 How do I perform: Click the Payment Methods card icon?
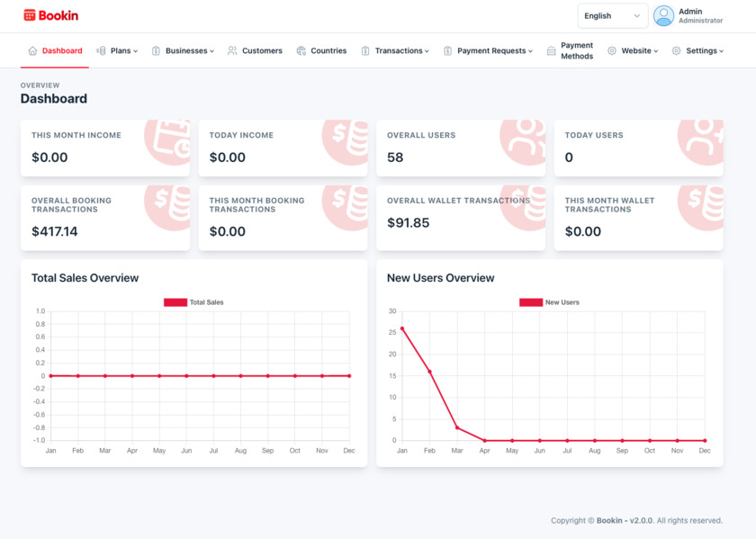pyautogui.click(x=551, y=50)
